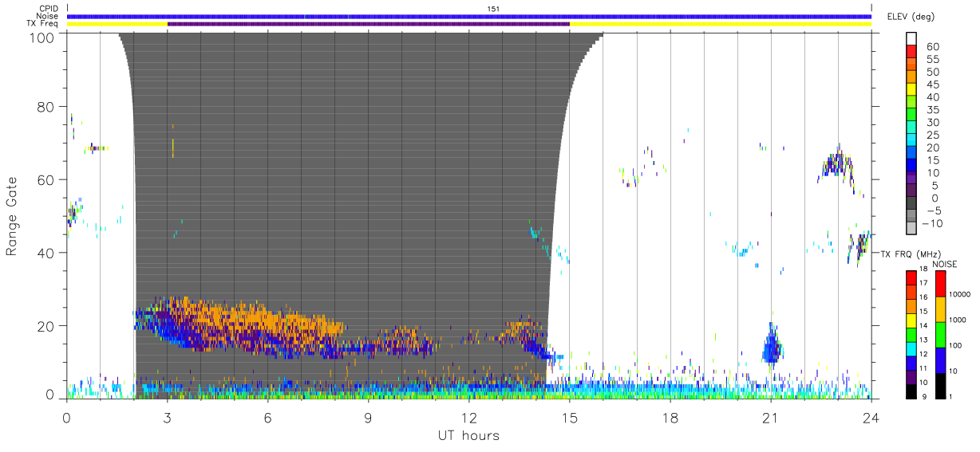Screen dimensions: 980x452
Task: Click the blue Noise strip above the plot
Action: coord(469,16)
